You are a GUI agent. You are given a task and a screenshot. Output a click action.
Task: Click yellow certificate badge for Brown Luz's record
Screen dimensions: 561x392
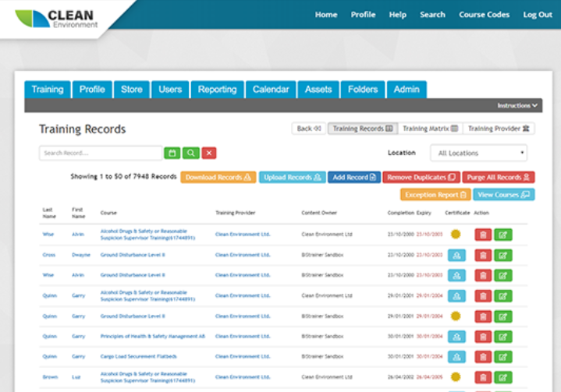[456, 376]
